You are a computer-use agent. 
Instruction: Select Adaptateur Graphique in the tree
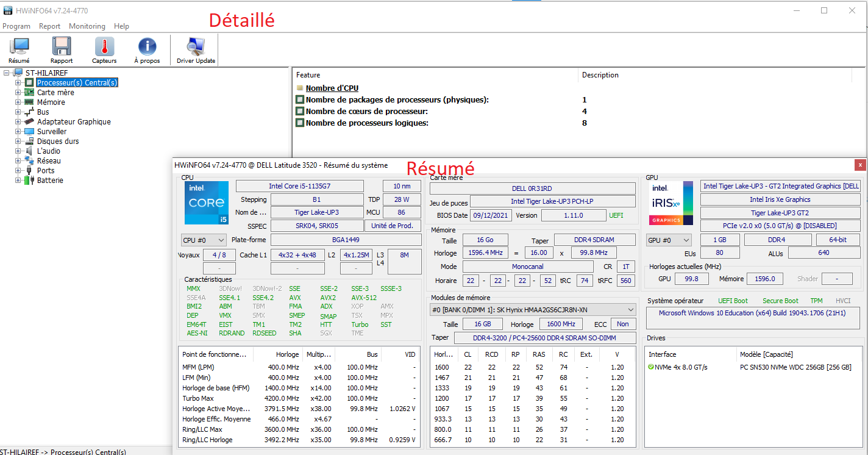point(74,122)
